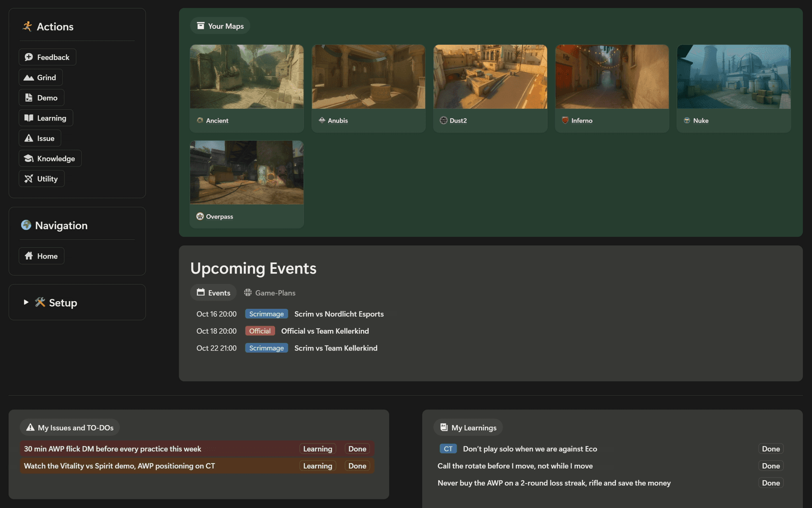Viewport: 812px width, 508px height.
Task: Click the Demo file icon
Action: [29, 98]
